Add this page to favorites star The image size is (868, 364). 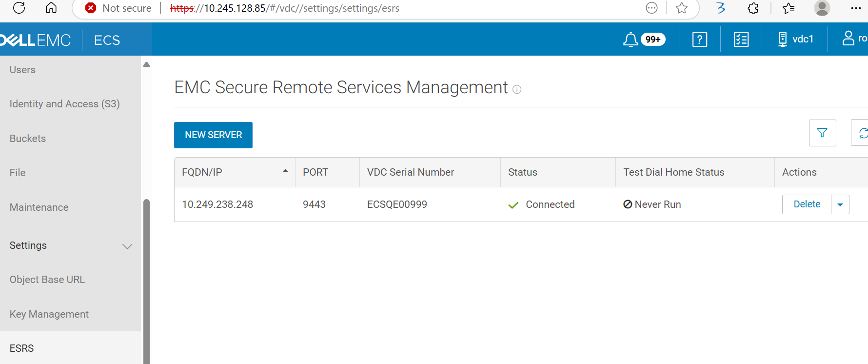(x=682, y=8)
